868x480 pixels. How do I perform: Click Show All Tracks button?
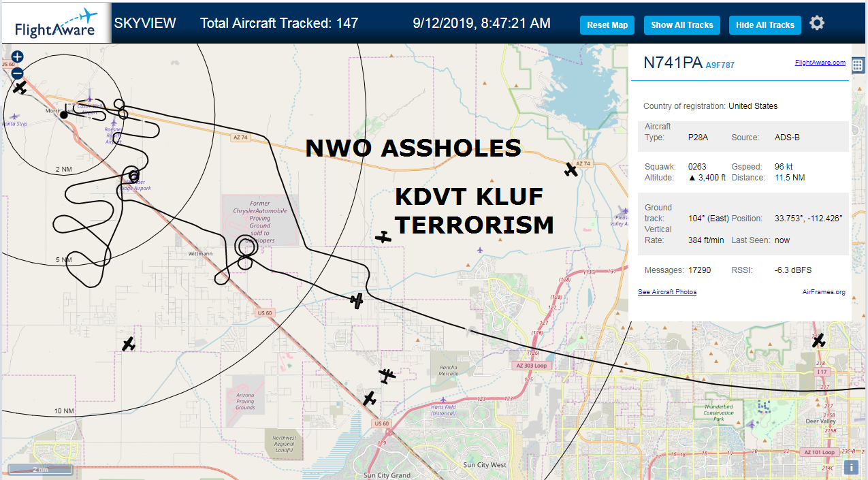click(x=681, y=25)
